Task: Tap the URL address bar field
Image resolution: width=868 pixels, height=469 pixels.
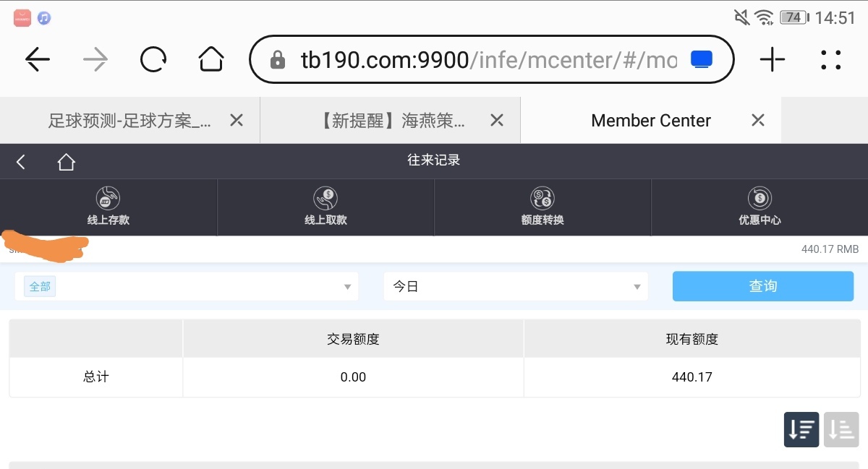Action: click(477, 60)
